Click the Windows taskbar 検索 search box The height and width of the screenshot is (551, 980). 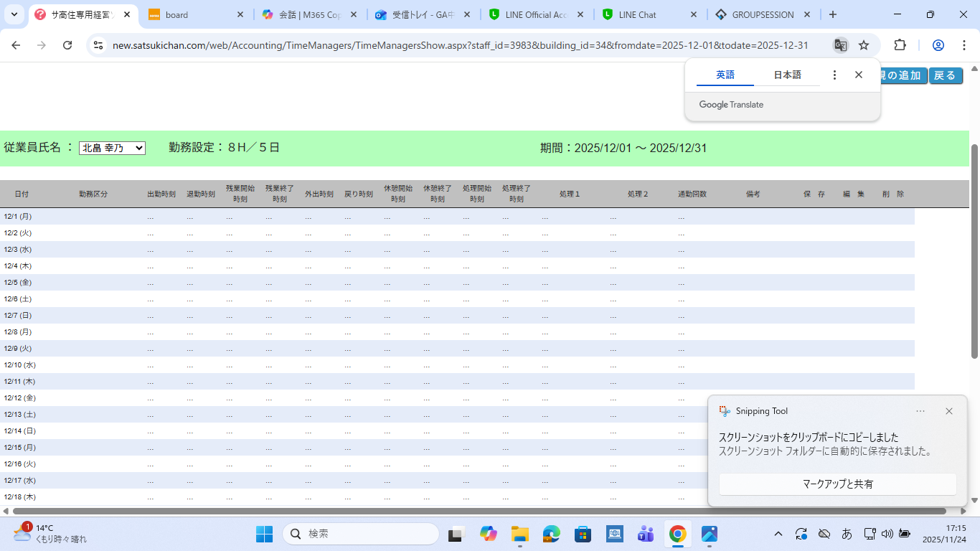[361, 534]
